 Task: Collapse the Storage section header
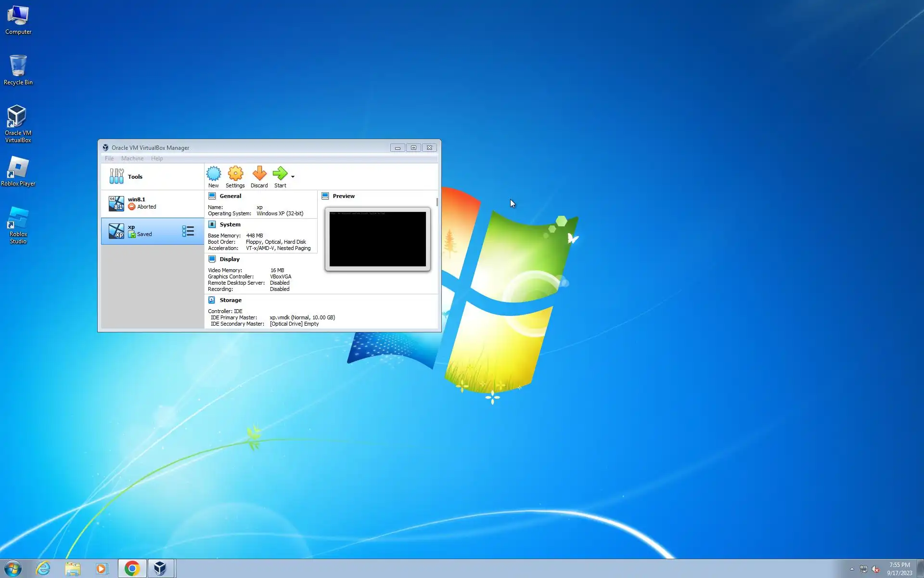coord(230,300)
